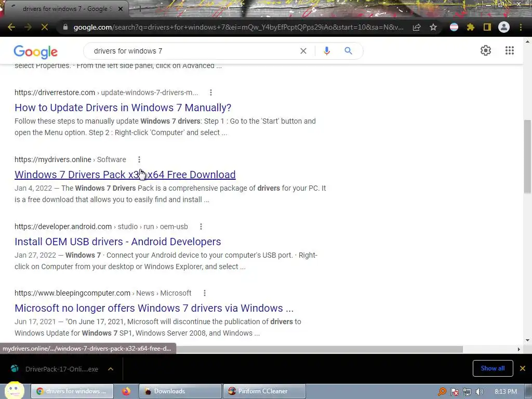The image size is (532, 399).
Task: Open the Chrome profile avatar
Action: [504, 27]
